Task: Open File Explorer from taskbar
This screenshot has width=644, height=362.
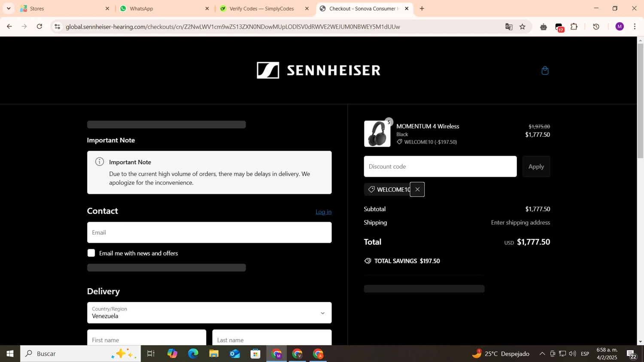Action: 214,354
